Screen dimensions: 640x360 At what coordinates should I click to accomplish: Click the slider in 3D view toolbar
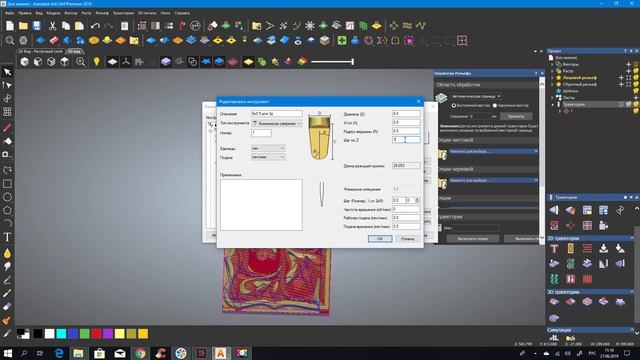(332, 62)
